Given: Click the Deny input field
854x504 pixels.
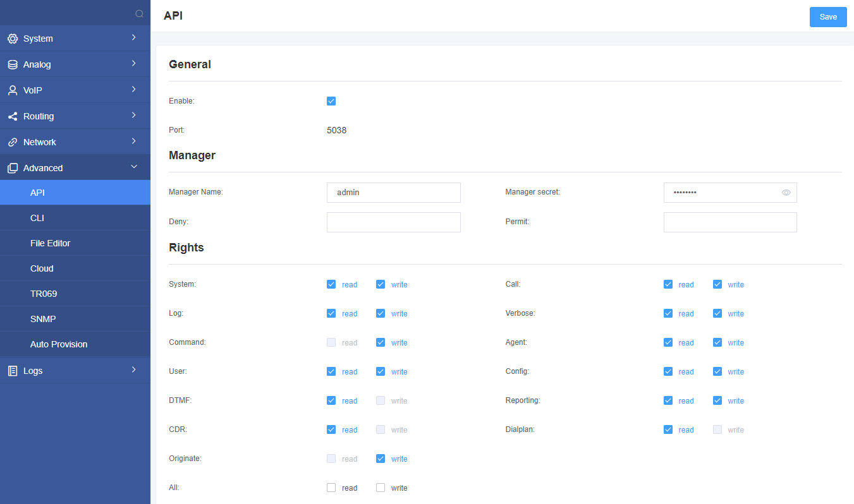Looking at the screenshot, I should click(x=394, y=222).
